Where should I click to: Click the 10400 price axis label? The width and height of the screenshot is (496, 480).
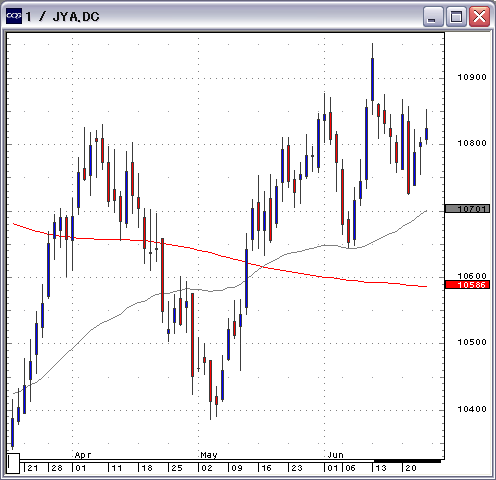[x=472, y=409]
